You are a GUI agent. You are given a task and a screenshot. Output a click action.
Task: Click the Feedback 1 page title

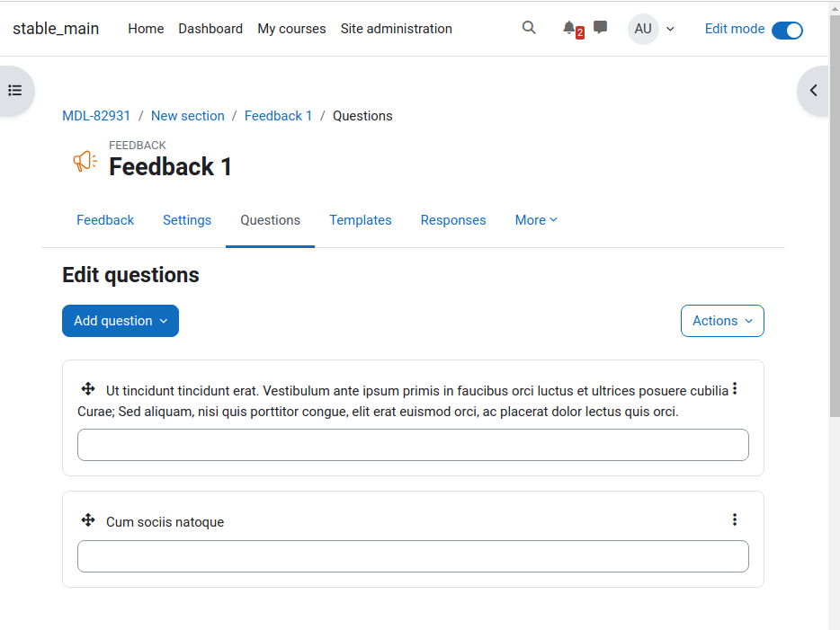tap(170, 166)
